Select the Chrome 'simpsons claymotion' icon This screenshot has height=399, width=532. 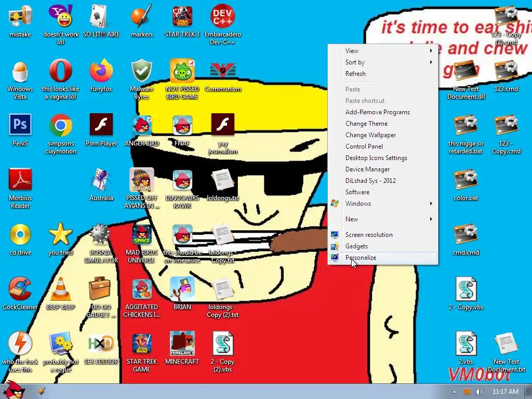coord(60,125)
